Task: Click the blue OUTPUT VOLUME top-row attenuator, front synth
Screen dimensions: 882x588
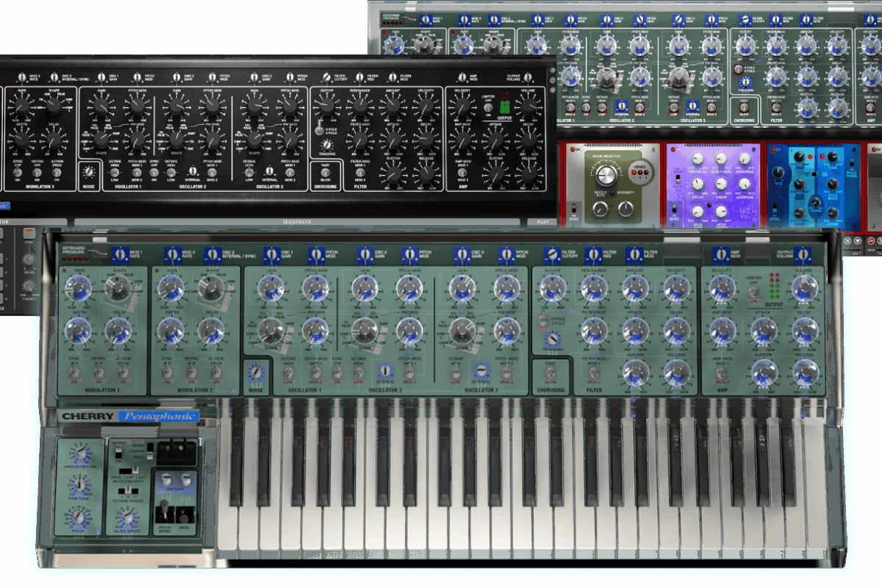Action: coord(803,255)
